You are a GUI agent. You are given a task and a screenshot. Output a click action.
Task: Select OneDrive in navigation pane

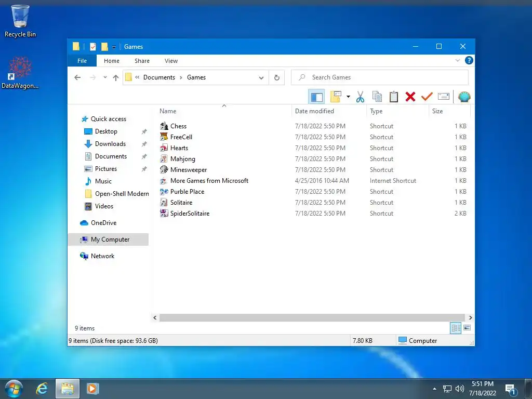(103, 223)
